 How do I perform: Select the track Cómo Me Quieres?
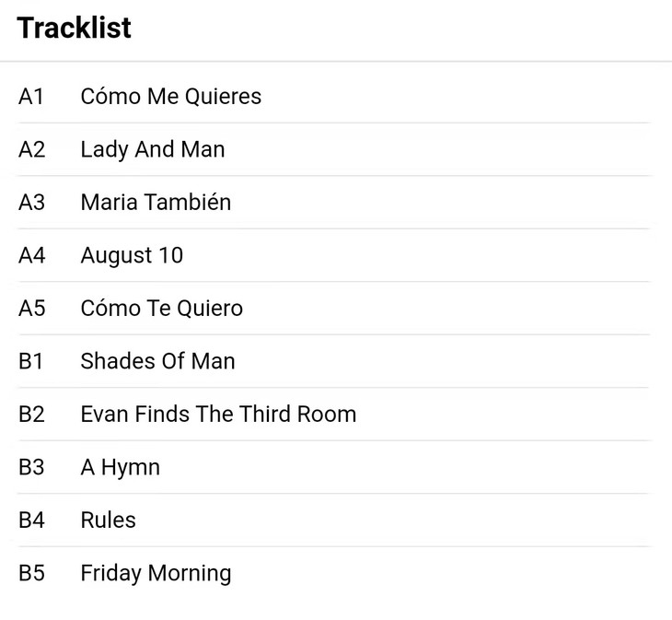pos(170,97)
